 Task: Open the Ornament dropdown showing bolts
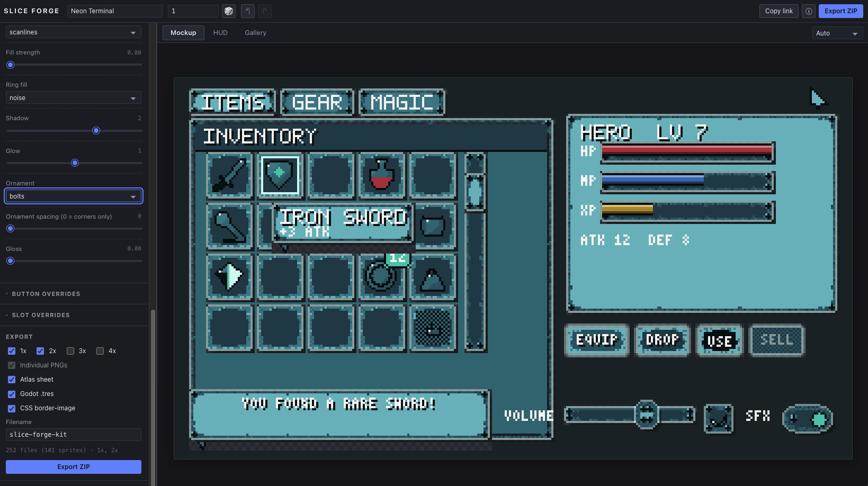[x=74, y=196]
